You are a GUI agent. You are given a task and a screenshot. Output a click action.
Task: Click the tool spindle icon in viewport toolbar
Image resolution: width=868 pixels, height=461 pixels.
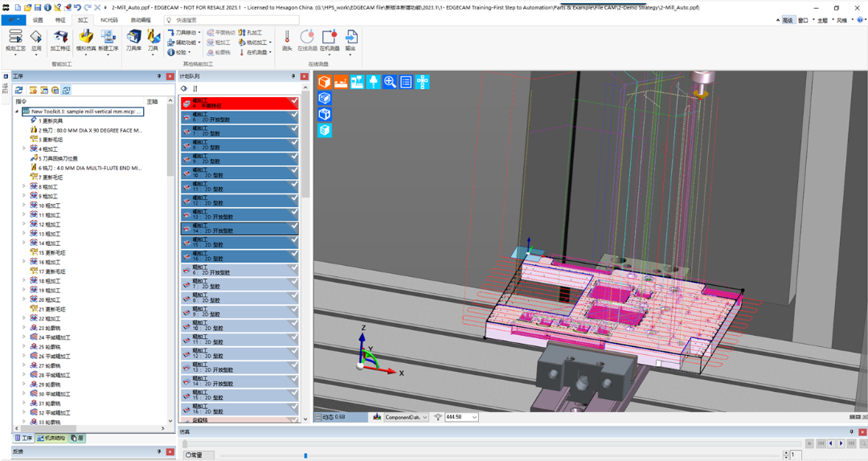click(374, 83)
